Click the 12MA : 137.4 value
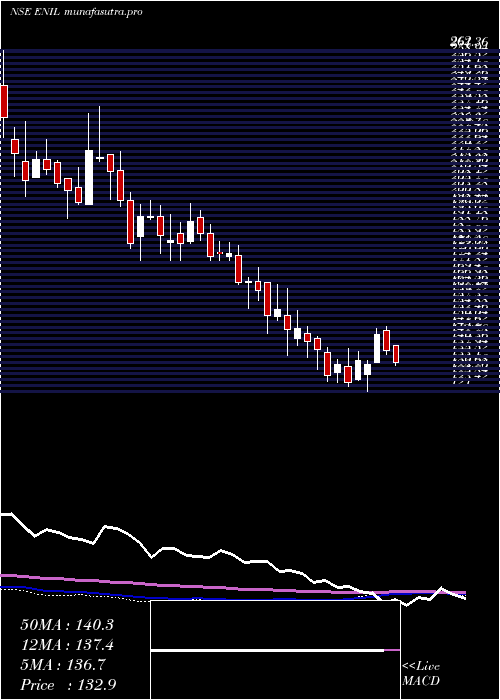This screenshot has height=700, width=500. (x=67, y=645)
